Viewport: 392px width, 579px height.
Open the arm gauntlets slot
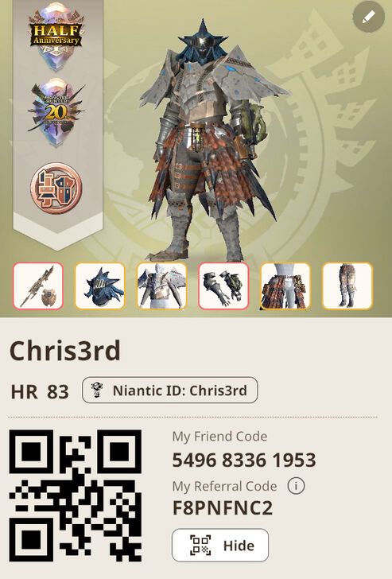click(223, 286)
